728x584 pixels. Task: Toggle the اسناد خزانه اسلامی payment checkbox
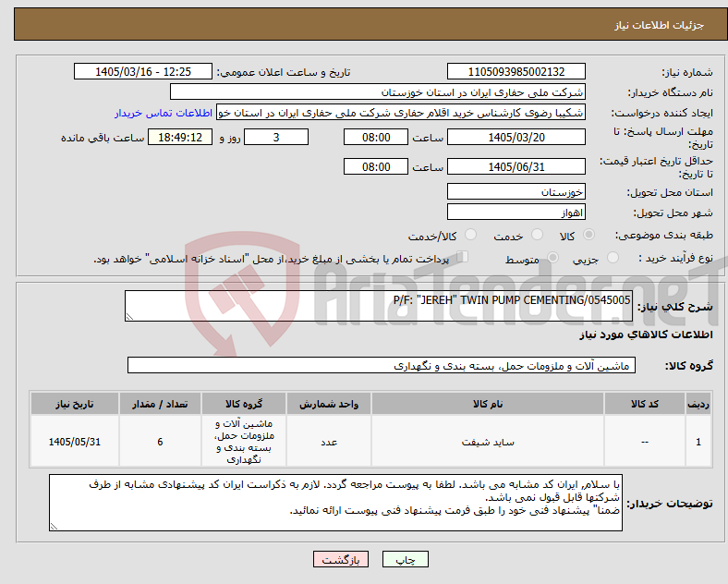click(x=463, y=257)
